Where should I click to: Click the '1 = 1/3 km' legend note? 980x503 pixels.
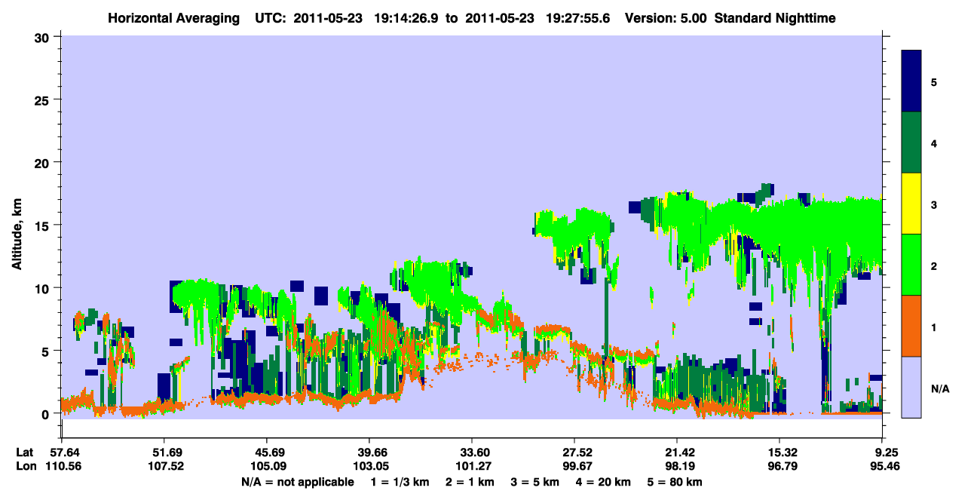[x=399, y=482]
